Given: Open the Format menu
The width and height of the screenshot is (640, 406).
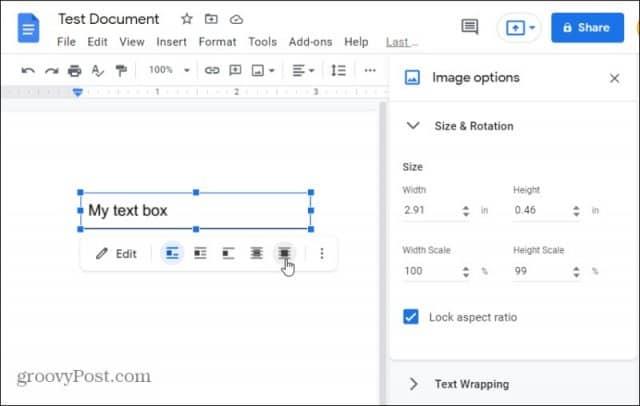Looking at the screenshot, I should tap(217, 42).
